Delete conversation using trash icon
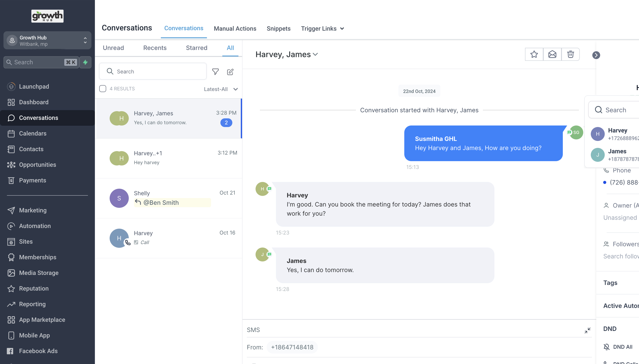The image size is (639, 364). tap(571, 54)
